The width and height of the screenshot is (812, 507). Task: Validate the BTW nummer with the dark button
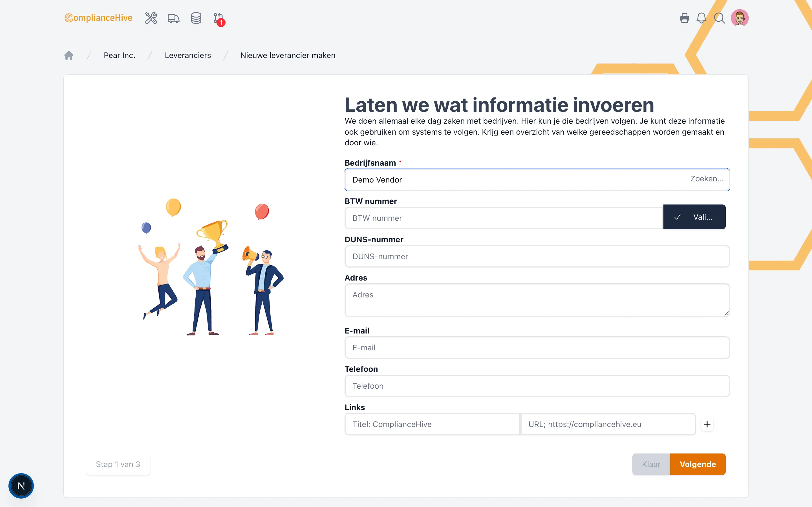(694, 217)
